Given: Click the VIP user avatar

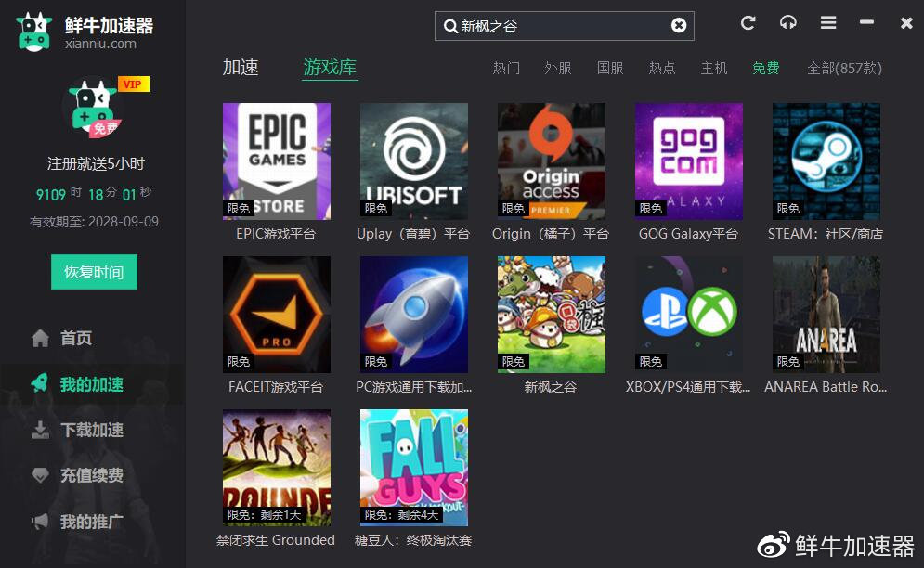Looking at the screenshot, I should point(95,109).
